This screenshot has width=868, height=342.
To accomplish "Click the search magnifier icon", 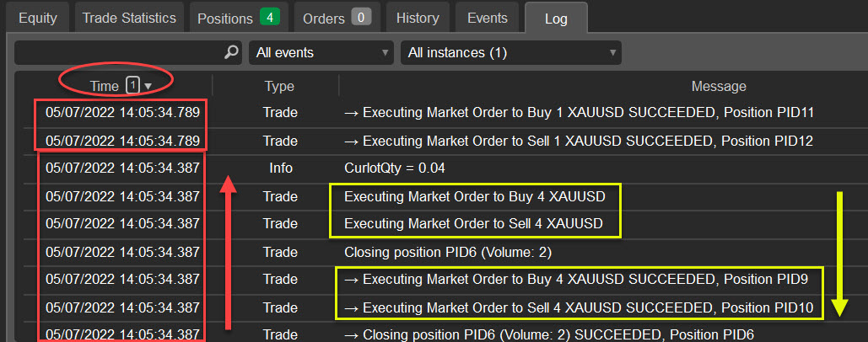I will point(231,52).
